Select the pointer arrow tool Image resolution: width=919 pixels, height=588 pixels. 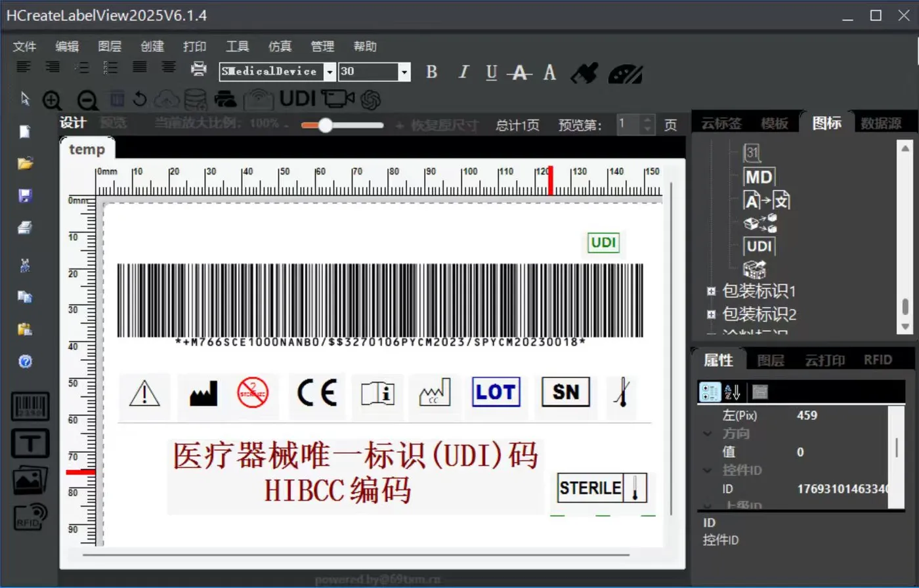click(26, 99)
